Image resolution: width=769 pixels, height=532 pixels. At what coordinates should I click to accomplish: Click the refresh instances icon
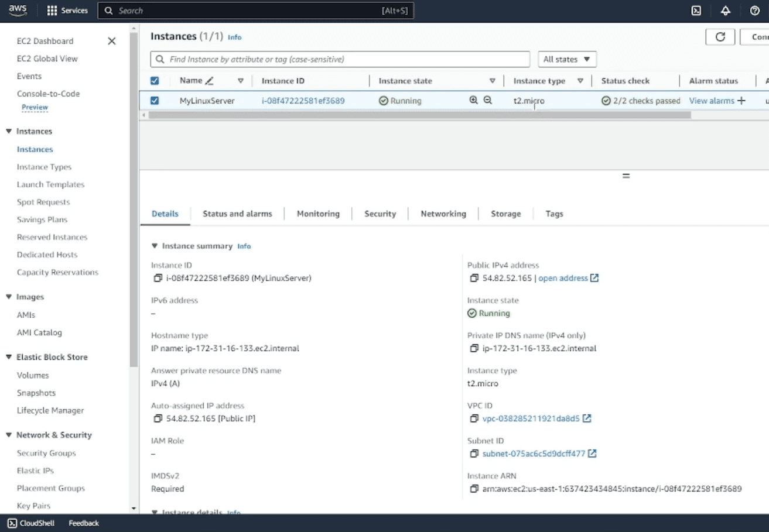pos(720,36)
